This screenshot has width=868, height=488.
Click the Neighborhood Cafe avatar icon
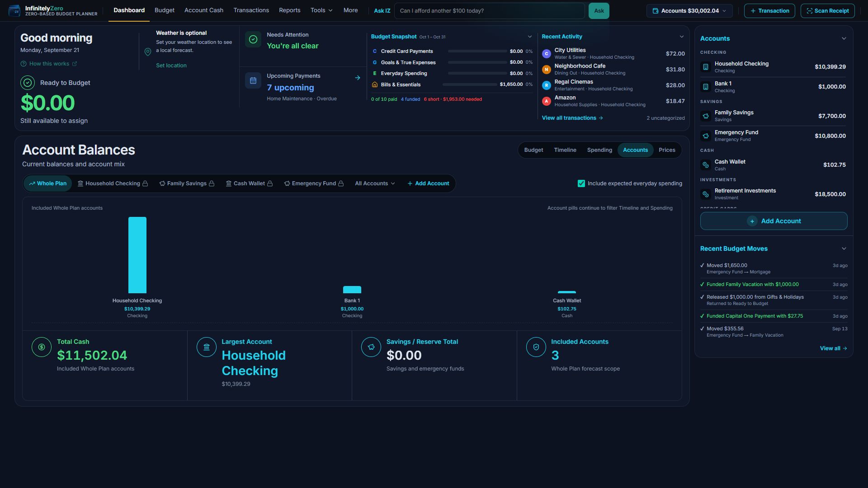pyautogui.click(x=547, y=70)
